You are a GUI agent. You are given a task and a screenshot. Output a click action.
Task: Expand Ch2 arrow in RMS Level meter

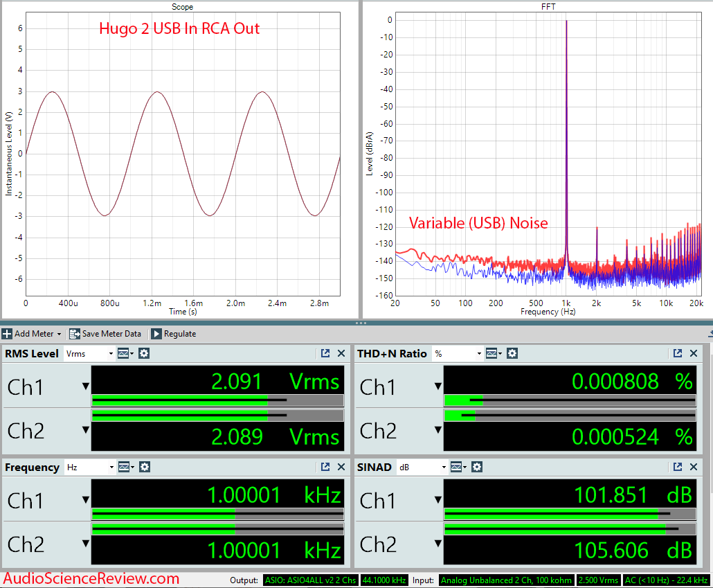[x=85, y=429]
